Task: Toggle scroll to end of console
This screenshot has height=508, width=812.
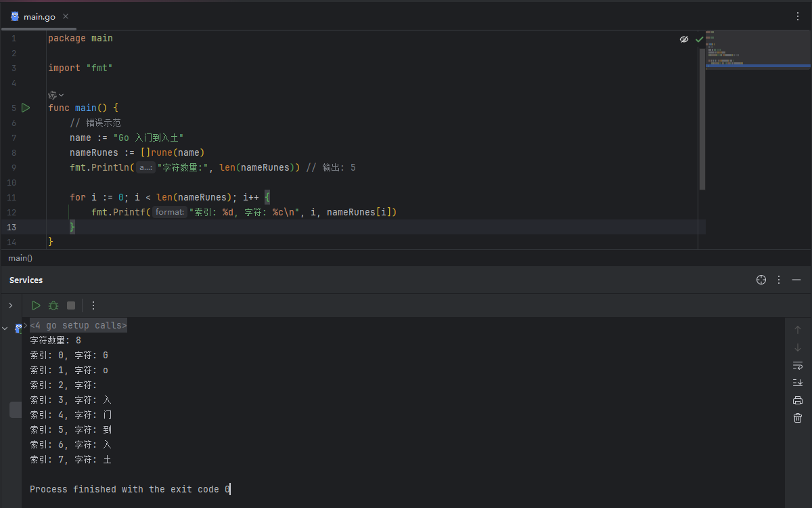Action: point(798,383)
